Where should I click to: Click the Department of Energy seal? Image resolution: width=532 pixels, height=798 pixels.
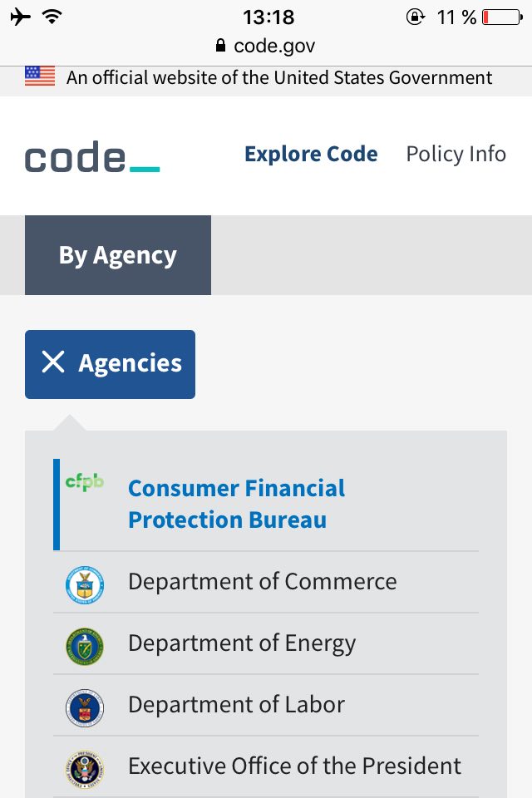(85, 647)
